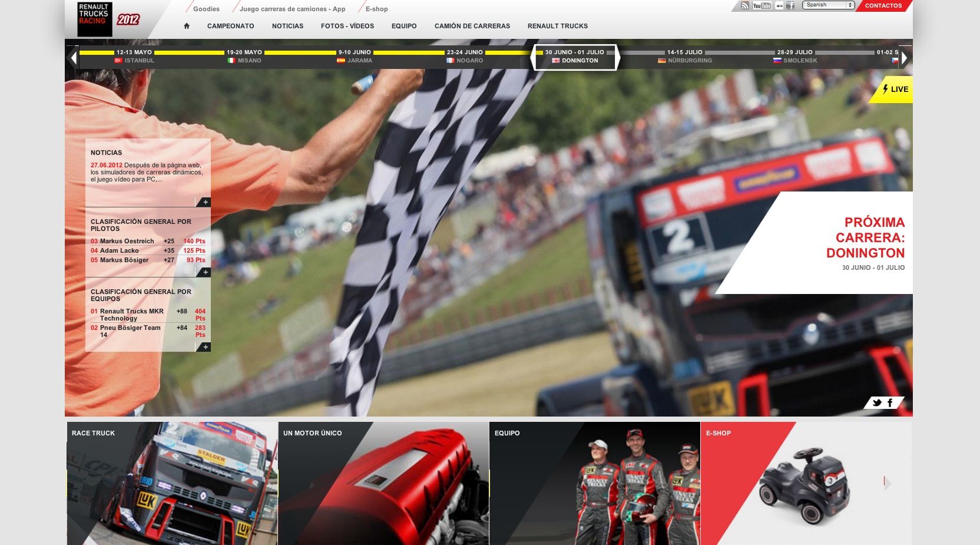The height and width of the screenshot is (545, 980).
Task: Expand the Noticias panel plus button
Action: pos(205,202)
